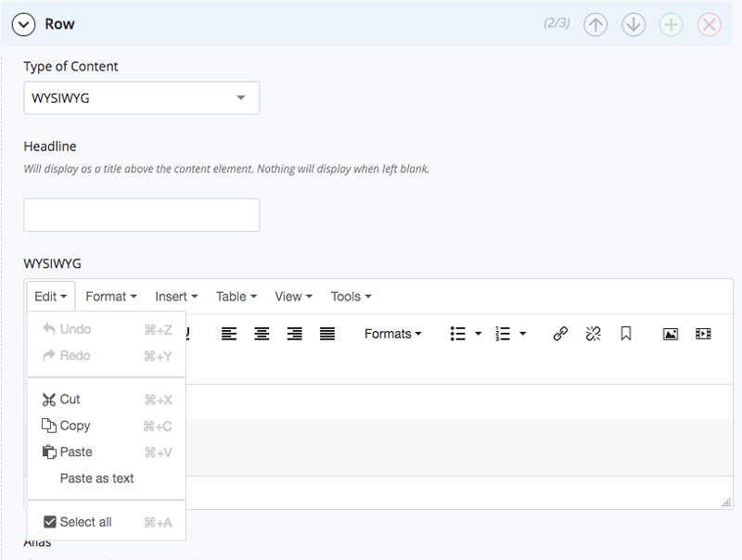Insert a video media

click(703, 334)
